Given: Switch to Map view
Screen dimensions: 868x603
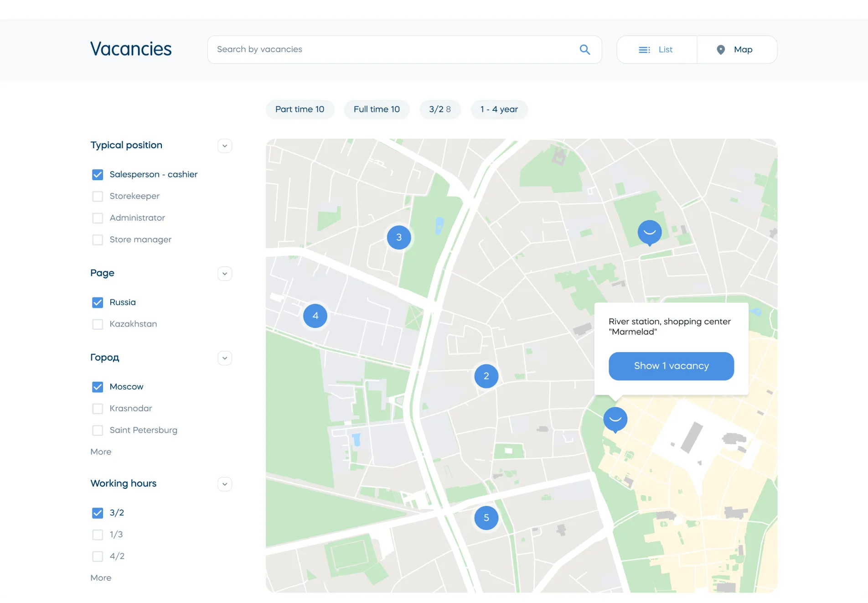Looking at the screenshot, I should coord(737,50).
